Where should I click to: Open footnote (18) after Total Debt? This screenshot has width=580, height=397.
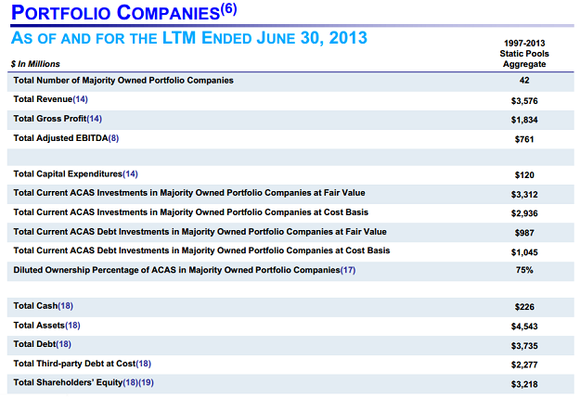tap(64, 344)
